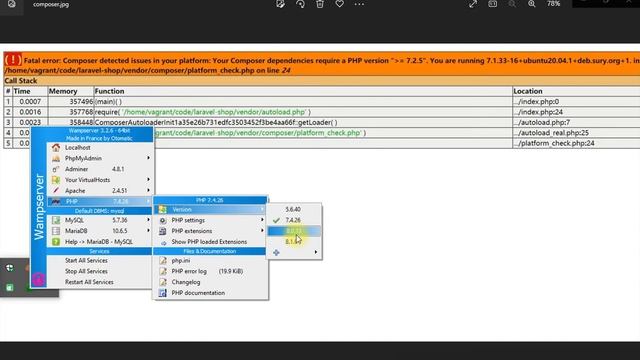Viewport: 640px width, 360px height.
Task: Open the Your VirtualHosts submenu
Action: click(100, 180)
